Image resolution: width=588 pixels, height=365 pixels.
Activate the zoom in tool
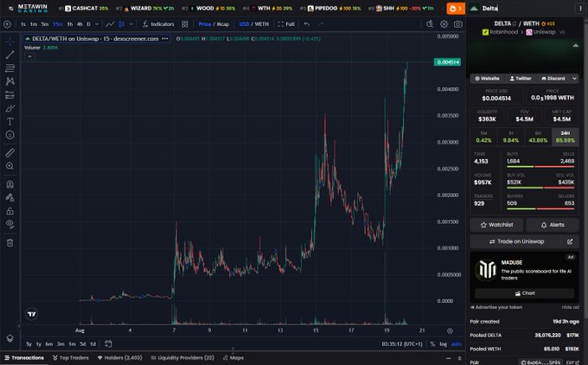pyautogui.click(x=10, y=166)
